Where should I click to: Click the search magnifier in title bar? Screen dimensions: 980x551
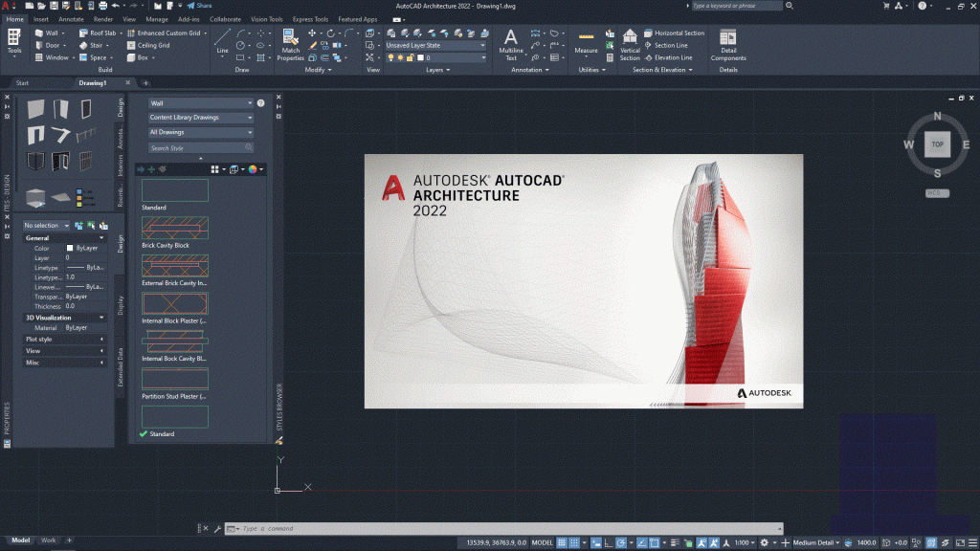pos(790,6)
